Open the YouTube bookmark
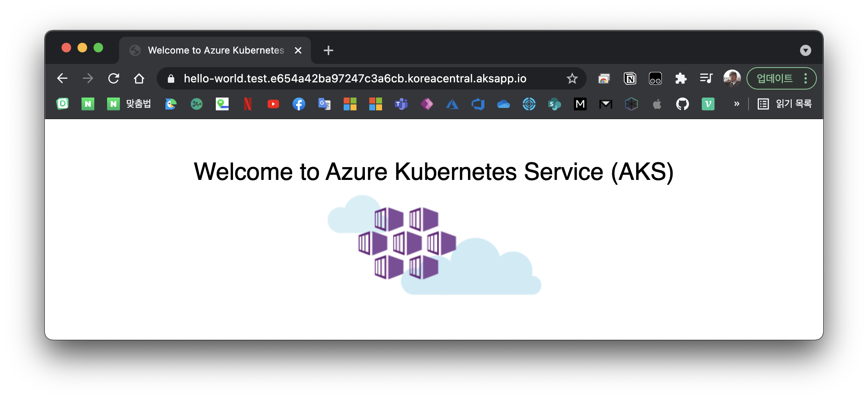This screenshot has width=868, height=399. pos(273,104)
